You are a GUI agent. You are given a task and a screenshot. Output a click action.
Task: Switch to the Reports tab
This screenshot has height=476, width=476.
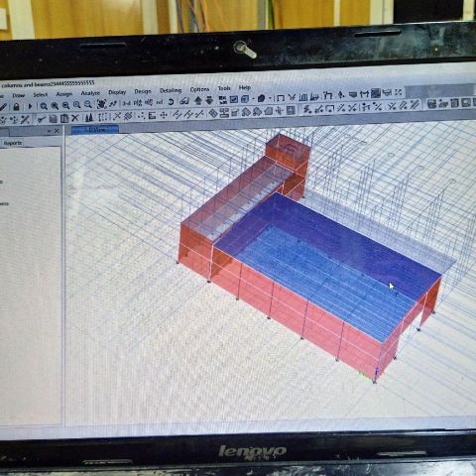click(x=13, y=143)
